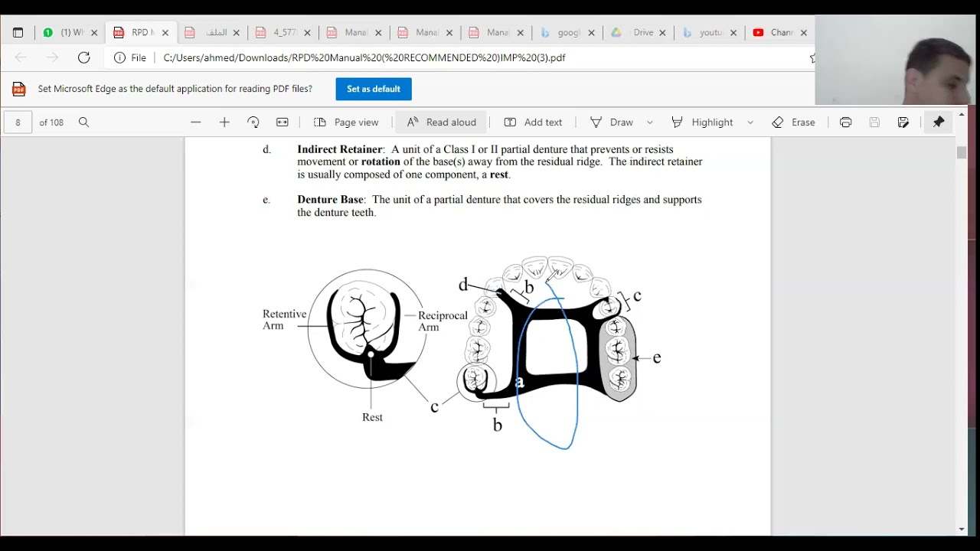Image resolution: width=980 pixels, height=551 pixels.
Task: Search within the PDF document
Action: 84,122
